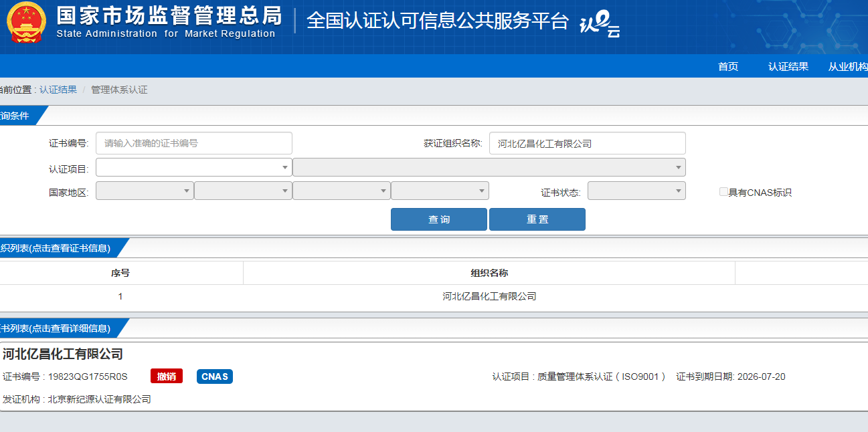The height and width of the screenshot is (432, 868).
Task: Click the 序号 column header
Action: pos(120,273)
